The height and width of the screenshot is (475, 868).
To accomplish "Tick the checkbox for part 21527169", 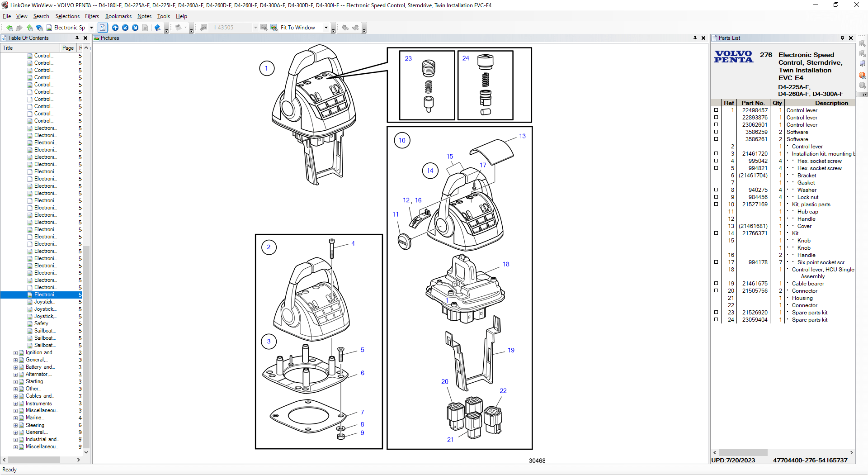I will [716, 204].
